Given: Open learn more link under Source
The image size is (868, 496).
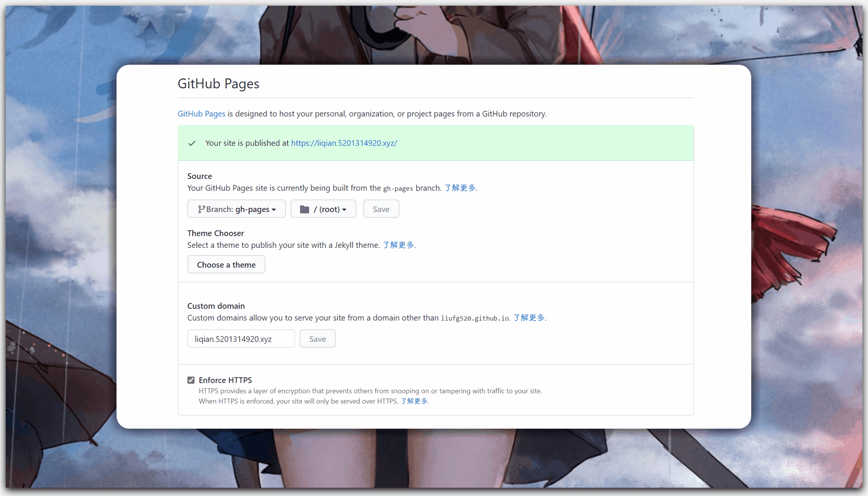Looking at the screenshot, I should coord(460,188).
